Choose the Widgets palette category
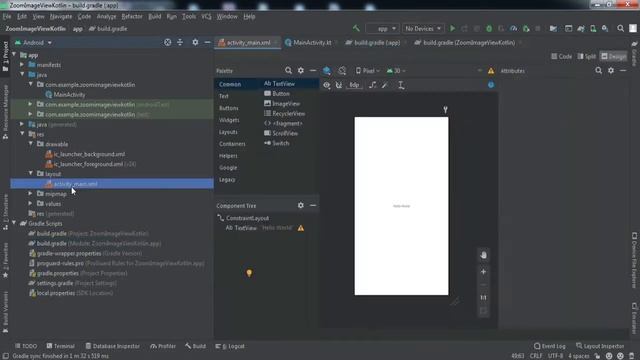Image resolution: width=640 pixels, height=360 pixels. [x=229, y=120]
